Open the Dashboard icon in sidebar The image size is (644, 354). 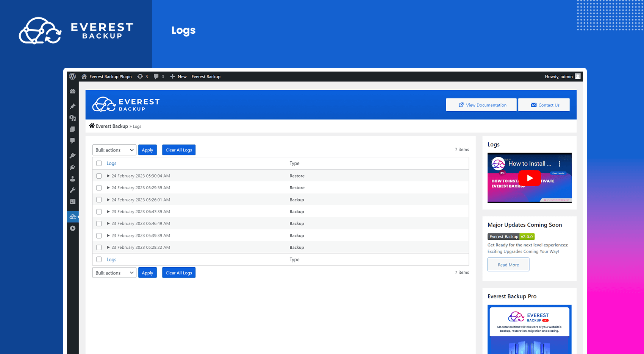pyautogui.click(x=73, y=91)
